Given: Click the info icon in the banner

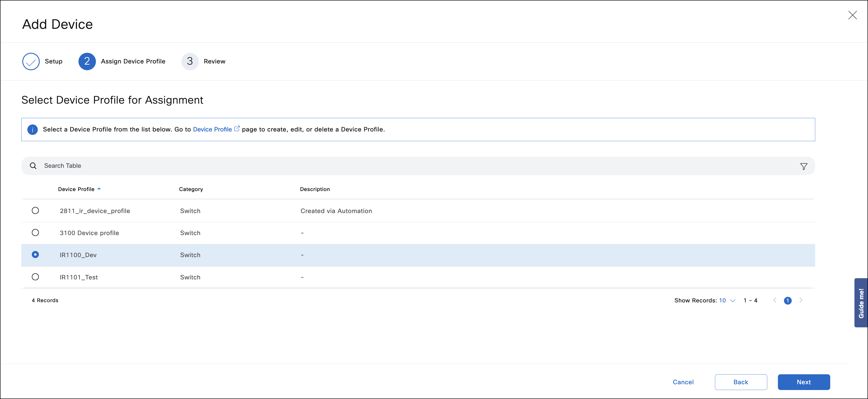Looking at the screenshot, I should point(32,129).
